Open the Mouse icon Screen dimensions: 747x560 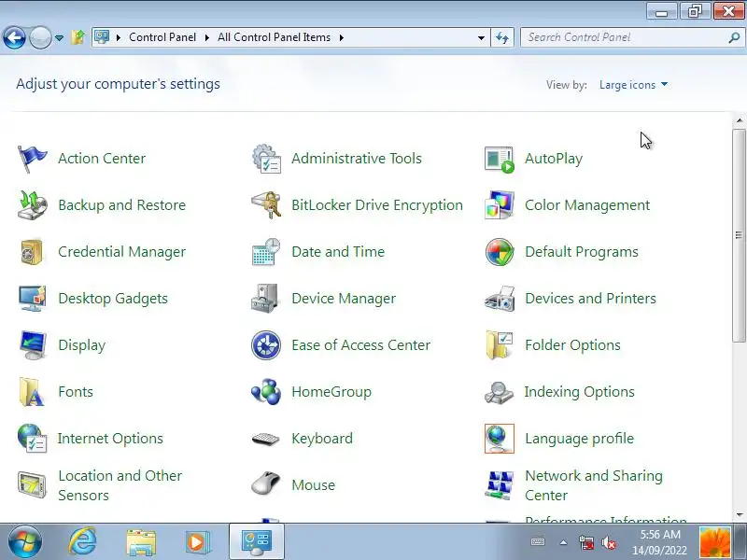pos(265,483)
